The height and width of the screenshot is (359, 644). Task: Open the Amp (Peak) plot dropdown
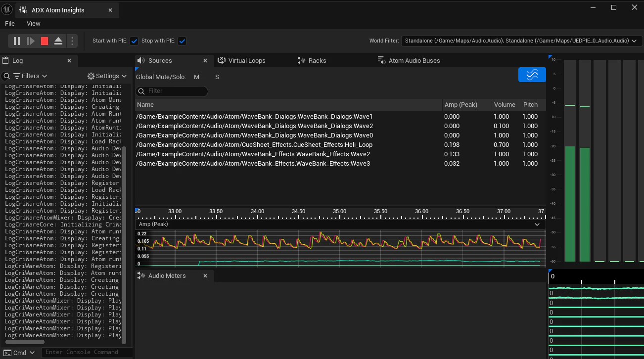340,224
